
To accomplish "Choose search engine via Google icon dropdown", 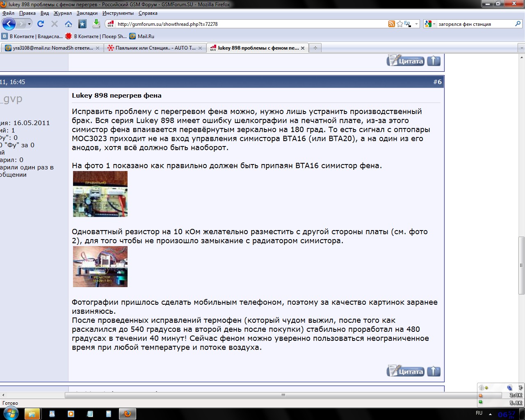I will pos(430,24).
